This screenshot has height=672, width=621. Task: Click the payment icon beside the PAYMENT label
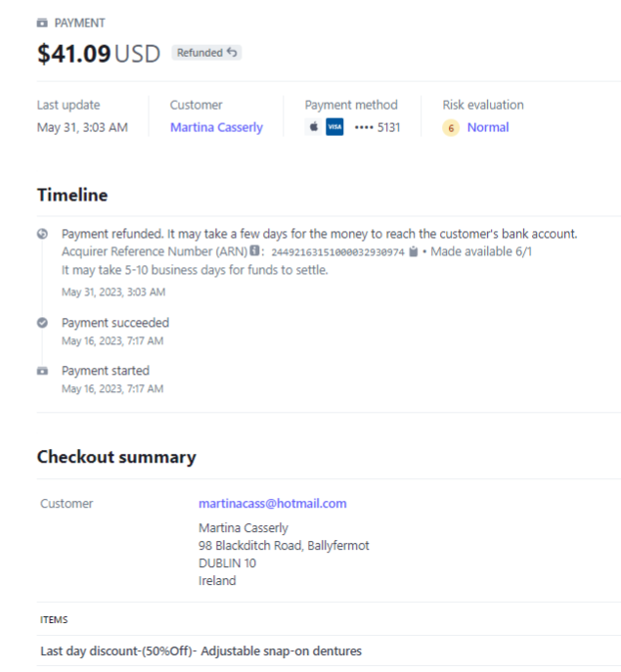tap(42, 22)
